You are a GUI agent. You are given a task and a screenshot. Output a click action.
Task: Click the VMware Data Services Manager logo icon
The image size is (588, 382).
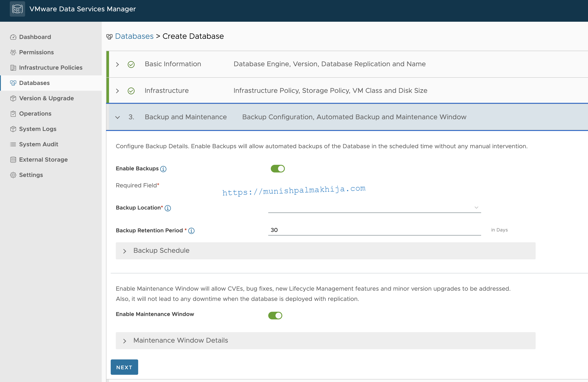tap(17, 9)
